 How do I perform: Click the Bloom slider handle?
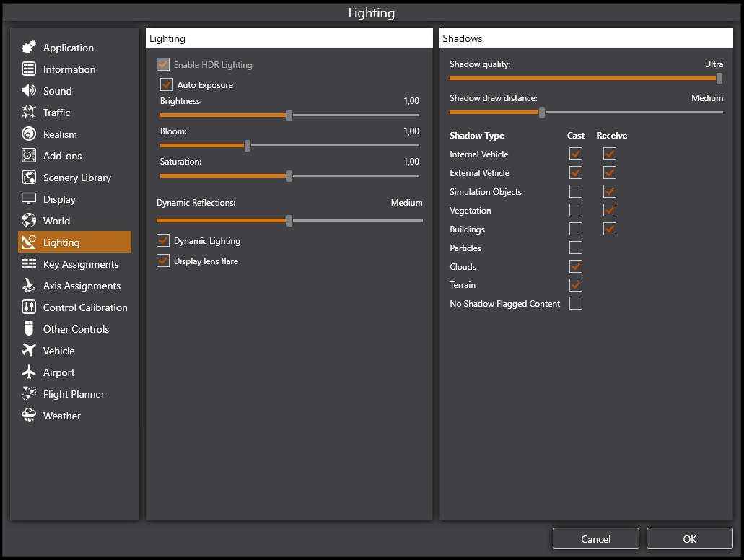[x=248, y=146]
